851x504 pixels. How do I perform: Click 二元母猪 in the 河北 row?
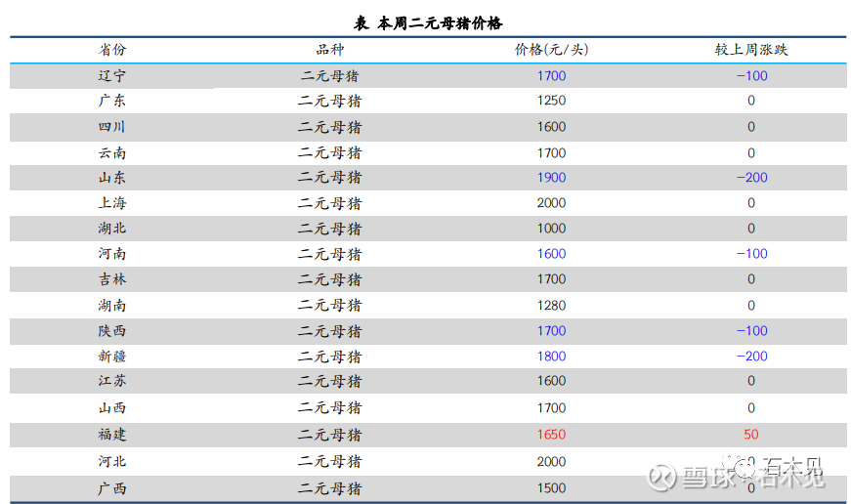[330, 462]
